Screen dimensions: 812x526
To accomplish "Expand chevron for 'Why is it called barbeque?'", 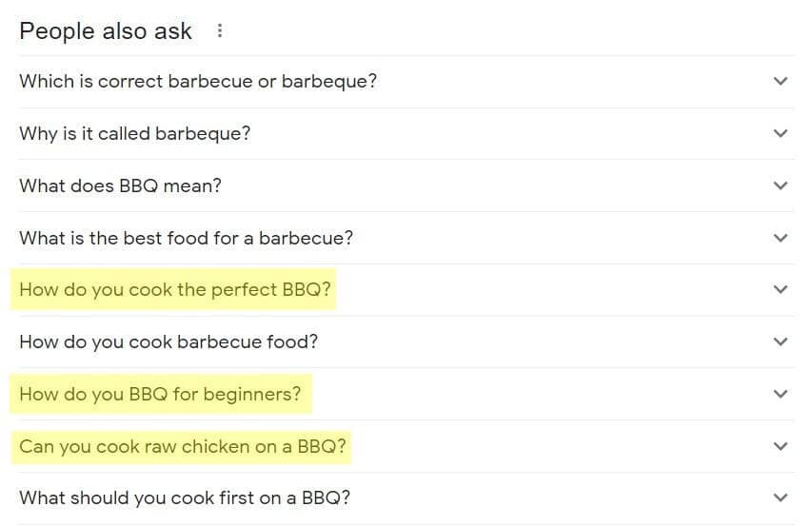I will pyautogui.click(x=781, y=133).
